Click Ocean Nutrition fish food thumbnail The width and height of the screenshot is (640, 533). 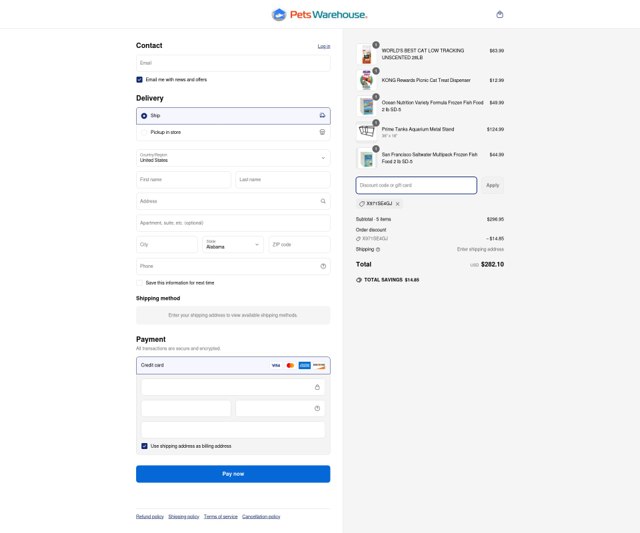pyautogui.click(x=367, y=106)
